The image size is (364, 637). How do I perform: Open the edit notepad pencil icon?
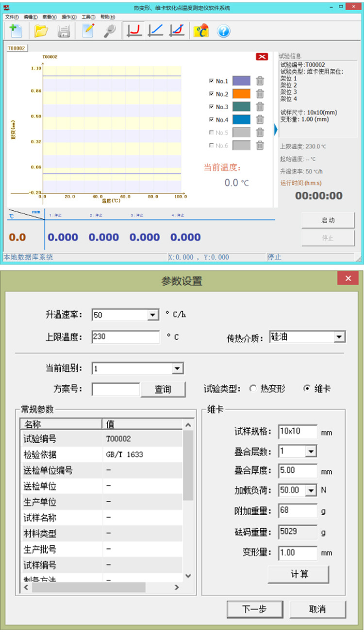click(88, 31)
